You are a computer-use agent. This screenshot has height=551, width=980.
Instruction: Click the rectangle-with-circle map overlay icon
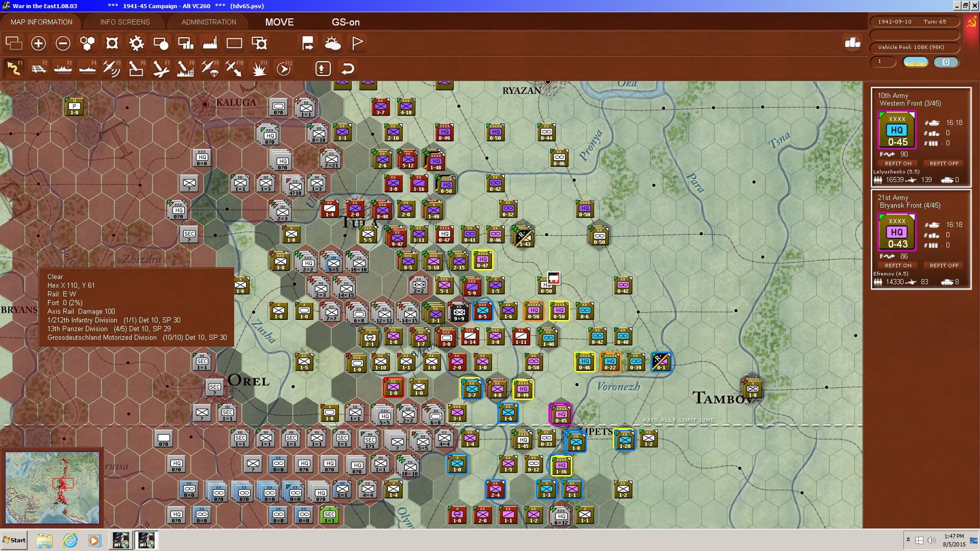point(161,43)
